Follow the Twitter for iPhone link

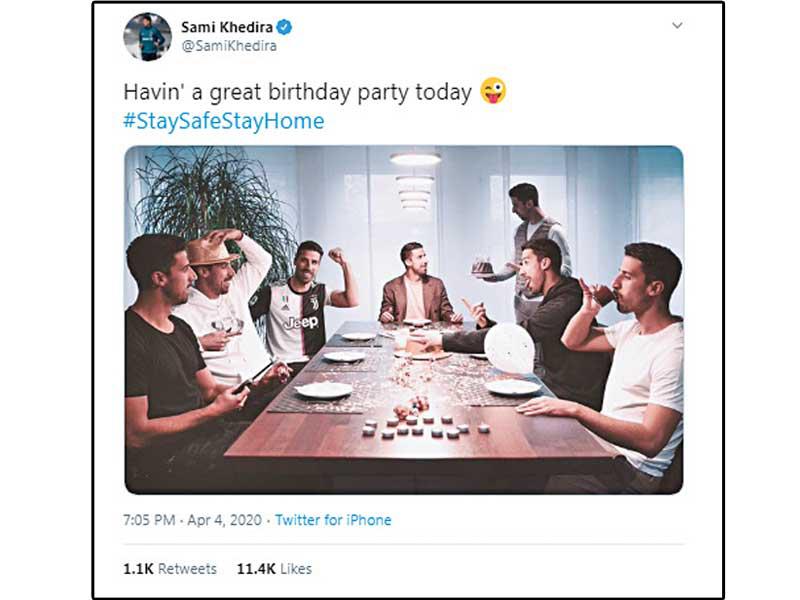[333, 520]
